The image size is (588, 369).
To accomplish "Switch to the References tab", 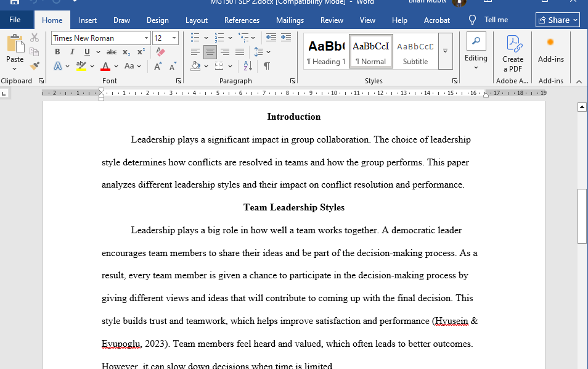I will [242, 20].
